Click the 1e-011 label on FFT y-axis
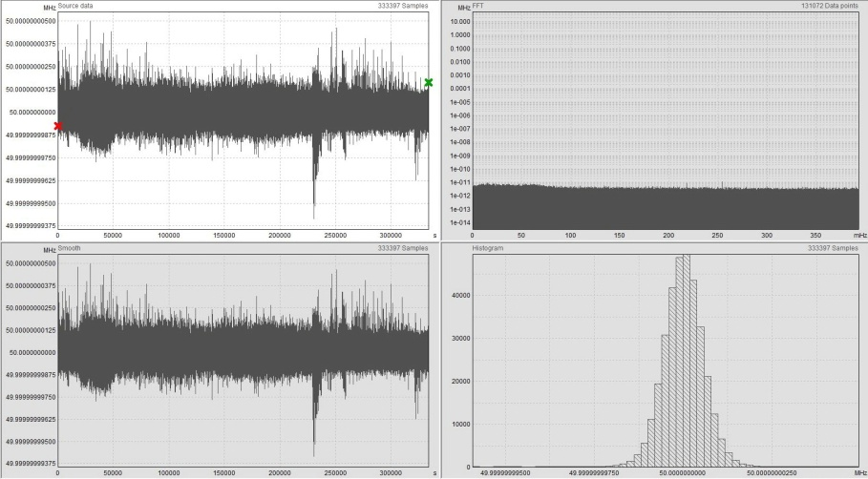 (460, 182)
